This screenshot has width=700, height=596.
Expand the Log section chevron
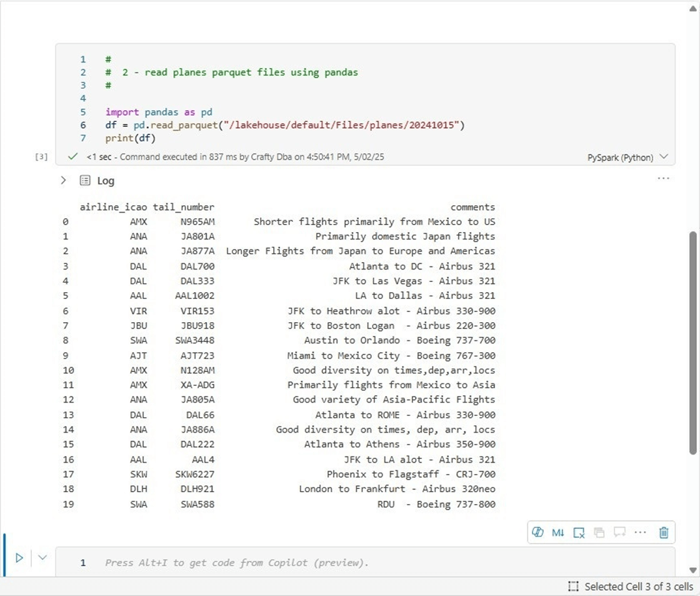63,181
